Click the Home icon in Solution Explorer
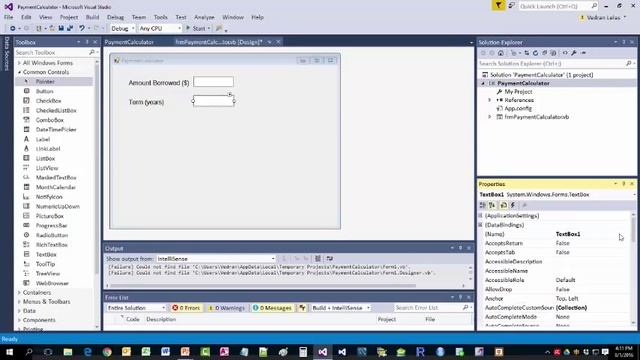This screenshot has height=360, width=640. click(x=501, y=53)
